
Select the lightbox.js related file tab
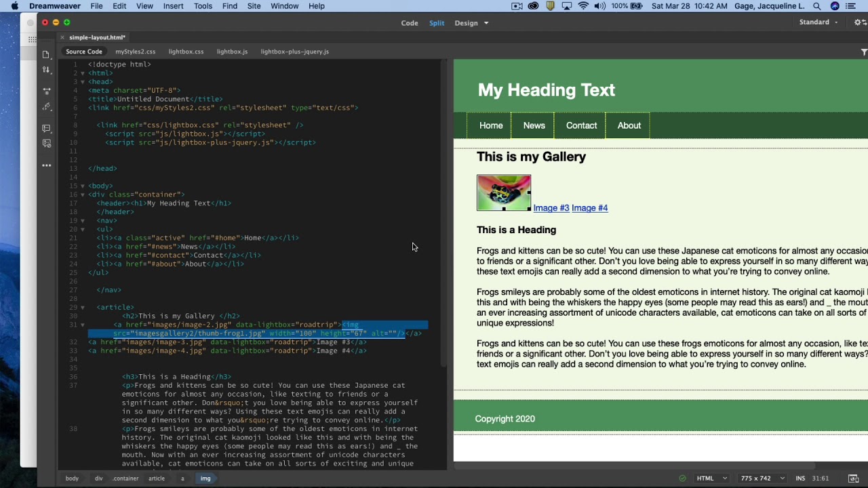tap(232, 52)
